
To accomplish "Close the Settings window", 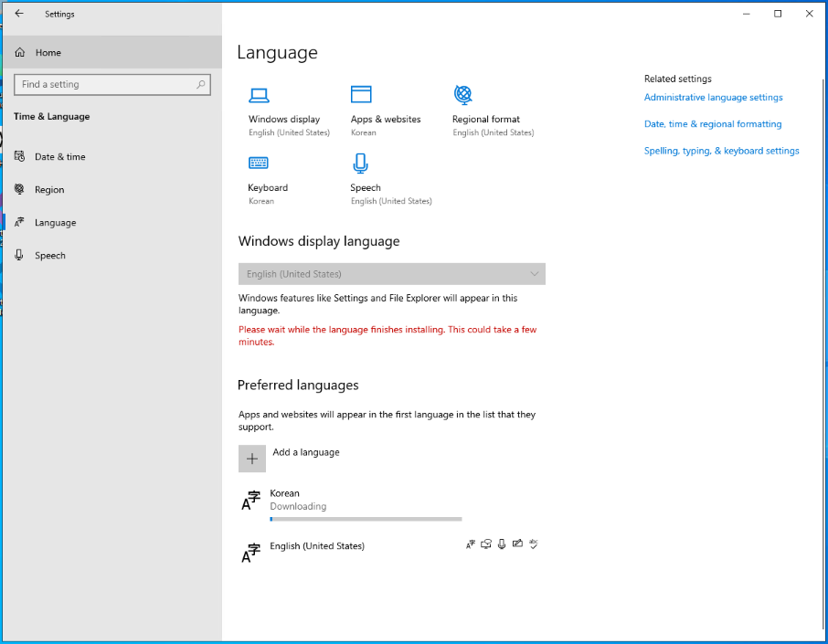I will pos(810,14).
